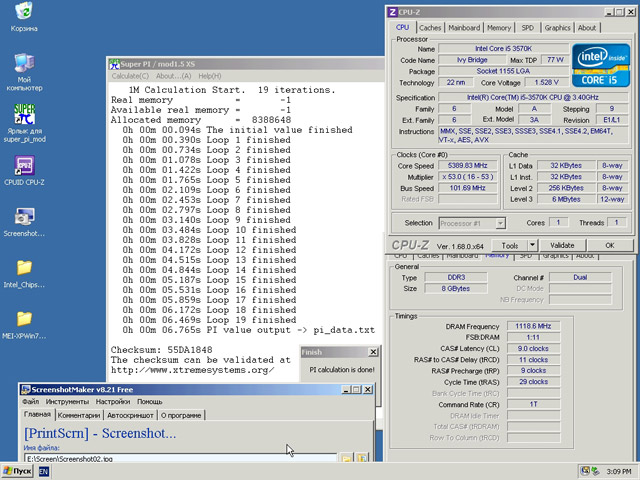Click the ScreenshotMaker title bar icon
This screenshot has height=480, width=640.
(x=26, y=389)
